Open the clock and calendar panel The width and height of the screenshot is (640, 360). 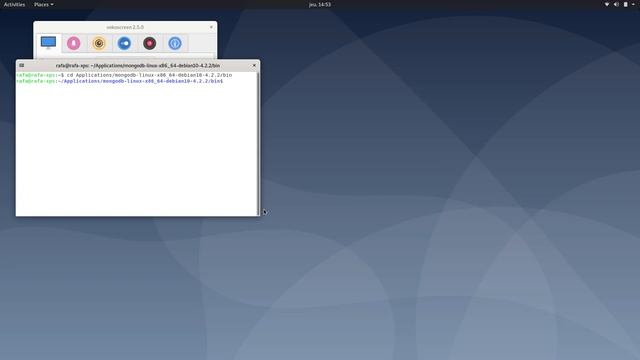(x=320, y=4)
